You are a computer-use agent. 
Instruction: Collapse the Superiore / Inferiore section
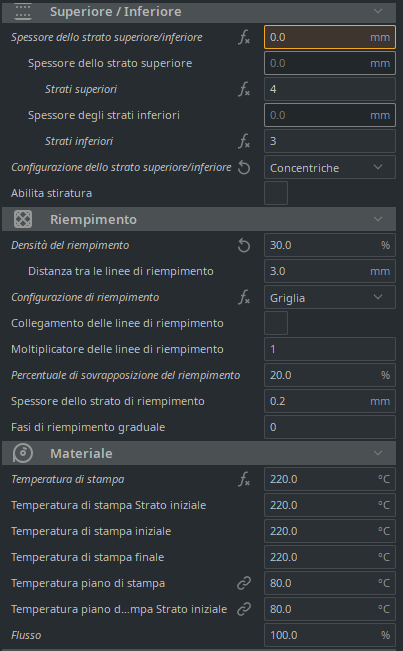click(378, 11)
